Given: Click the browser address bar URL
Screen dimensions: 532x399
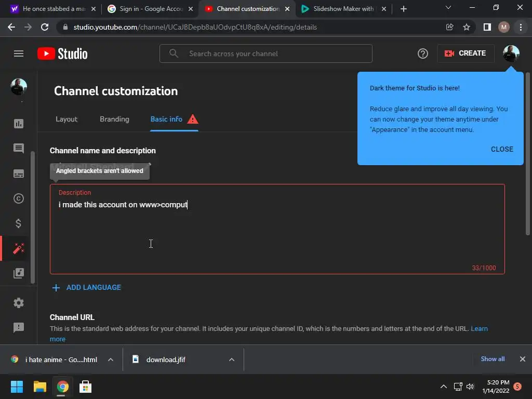Looking at the screenshot, I should 195,27.
